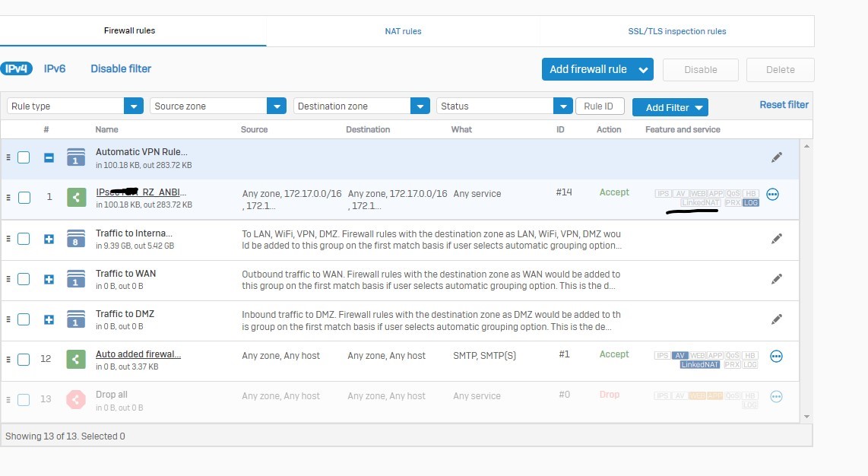This screenshot has height=476, width=868.
Task: Click the Traffic to WAN group folder icon
Action: tap(76, 279)
